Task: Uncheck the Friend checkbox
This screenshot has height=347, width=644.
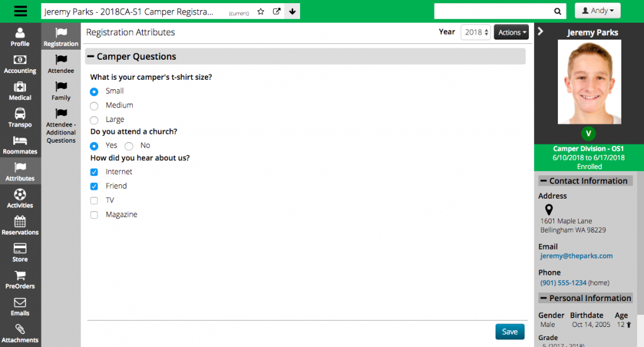Action: coord(94,186)
